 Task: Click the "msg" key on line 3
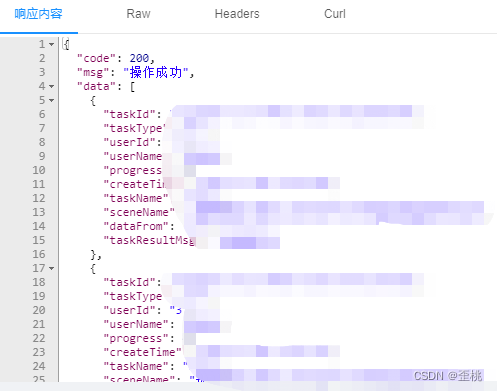[93, 72]
